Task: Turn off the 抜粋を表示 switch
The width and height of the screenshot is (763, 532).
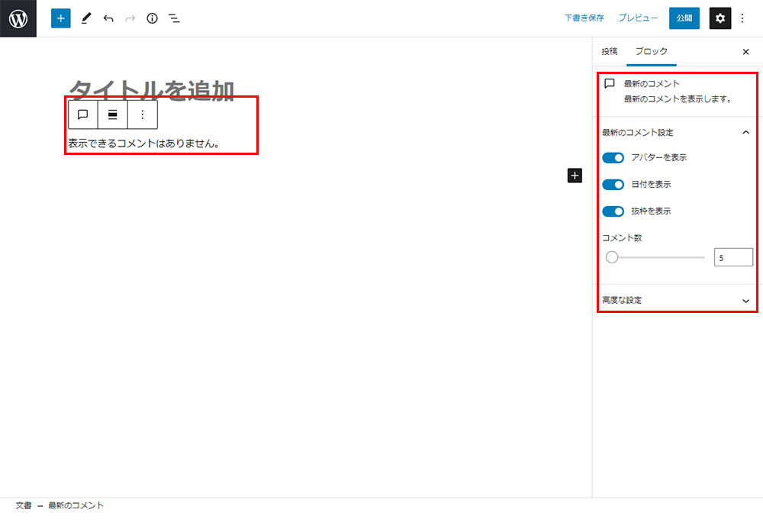Action: pos(613,211)
